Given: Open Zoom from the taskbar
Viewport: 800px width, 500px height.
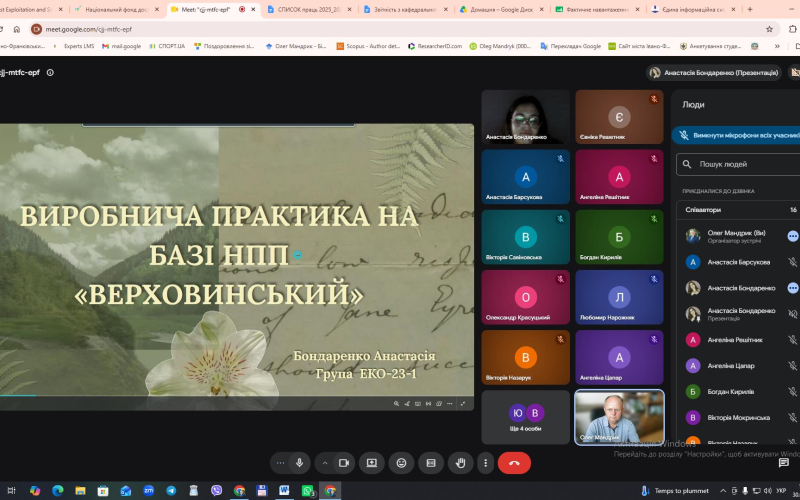Looking at the screenshot, I should point(148,491).
